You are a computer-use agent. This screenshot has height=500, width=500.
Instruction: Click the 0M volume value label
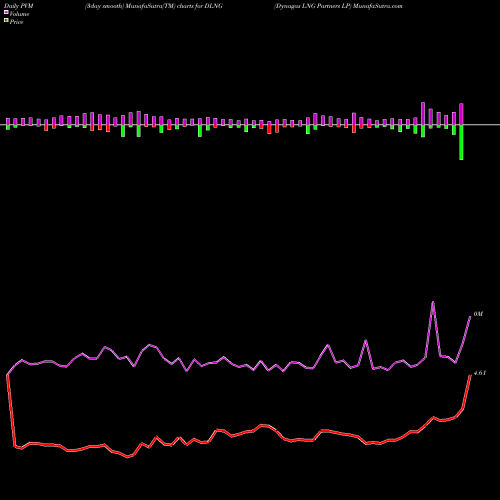[x=478, y=314]
